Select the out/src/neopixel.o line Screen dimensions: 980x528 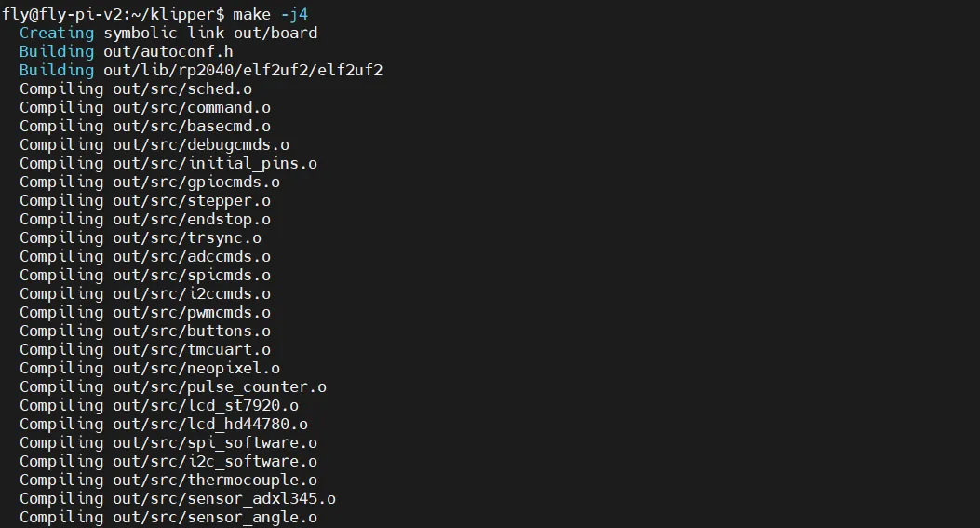pyautogui.click(x=150, y=368)
